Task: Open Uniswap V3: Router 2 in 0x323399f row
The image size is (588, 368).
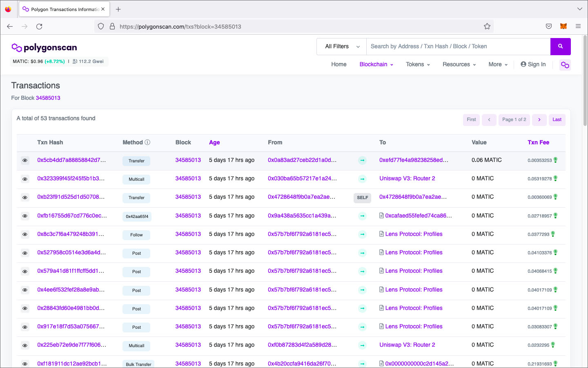Action: click(407, 178)
